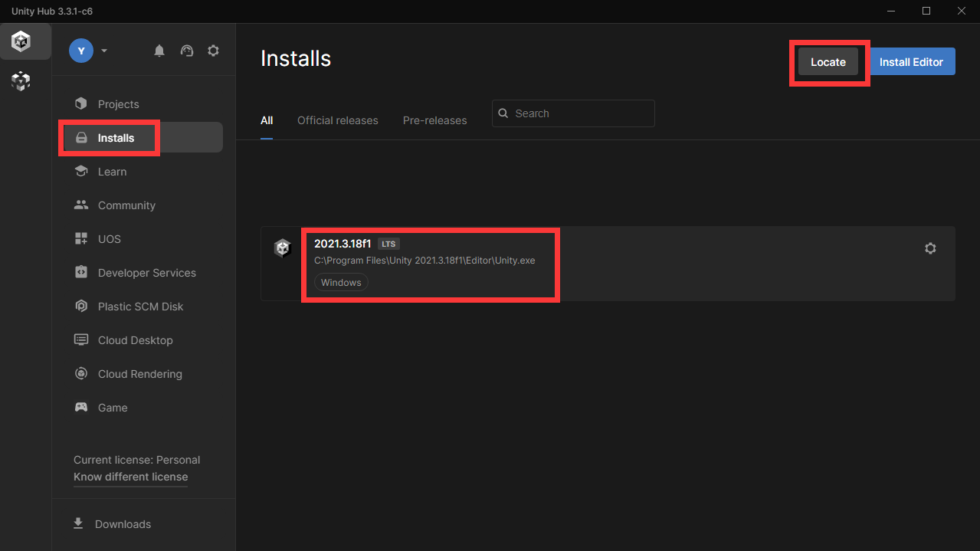Open the notifications bell

pos(159,51)
